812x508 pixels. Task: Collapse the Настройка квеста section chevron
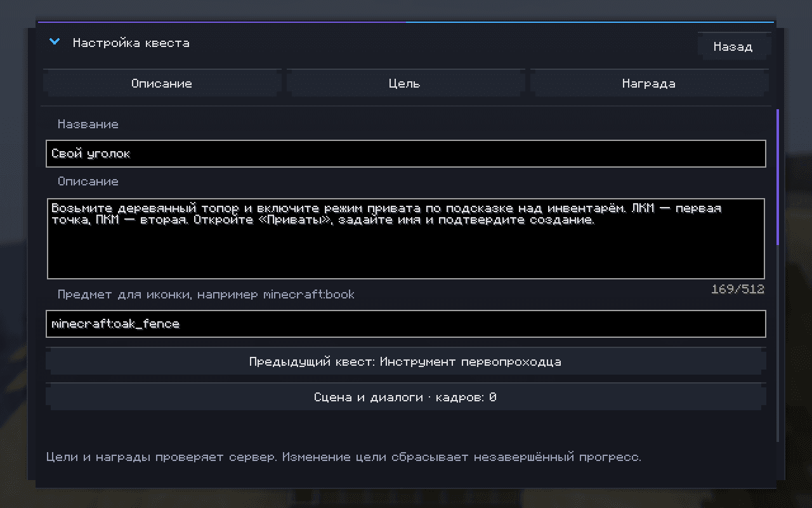point(55,43)
